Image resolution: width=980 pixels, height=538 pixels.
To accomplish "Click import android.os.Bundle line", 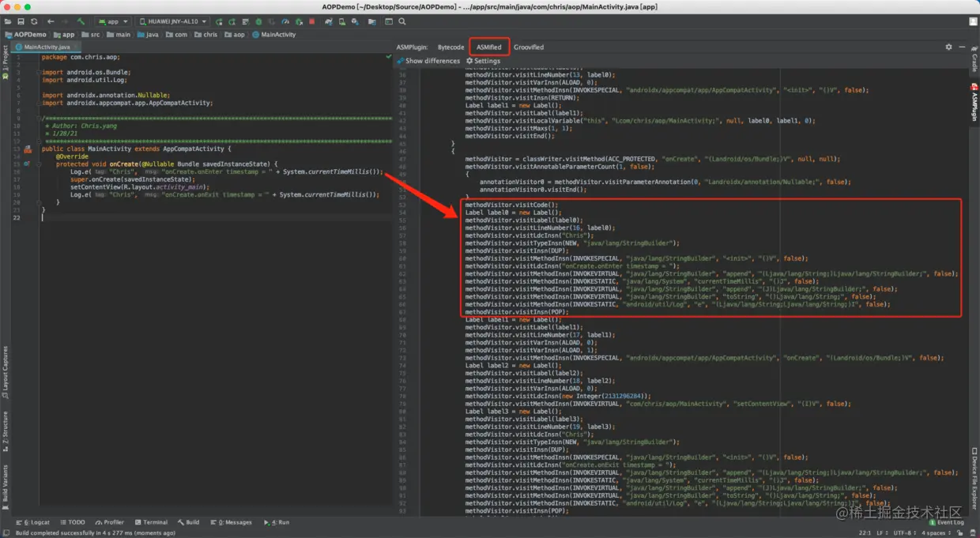I will [85, 72].
